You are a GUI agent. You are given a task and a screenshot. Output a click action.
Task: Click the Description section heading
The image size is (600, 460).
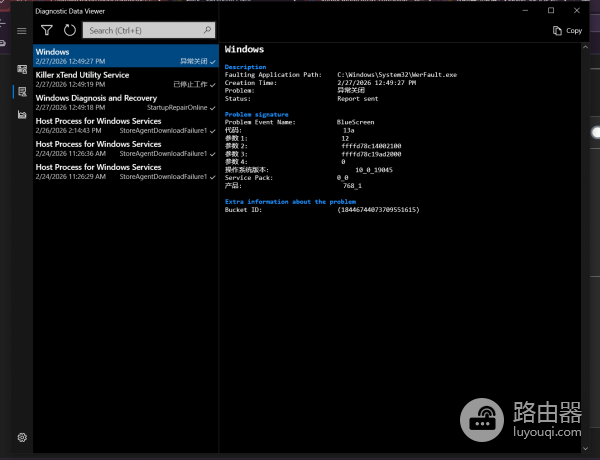245,67
